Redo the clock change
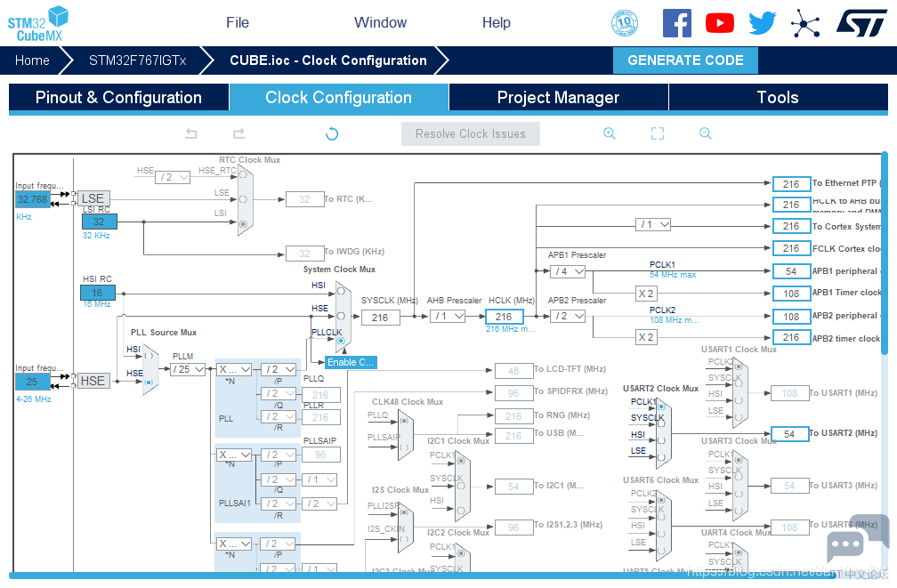Viewport: 897px width, 588px height. tap(239, 133)
